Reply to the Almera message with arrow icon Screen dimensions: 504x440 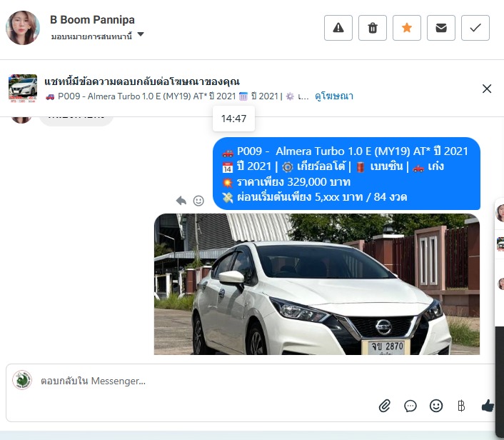181,201
